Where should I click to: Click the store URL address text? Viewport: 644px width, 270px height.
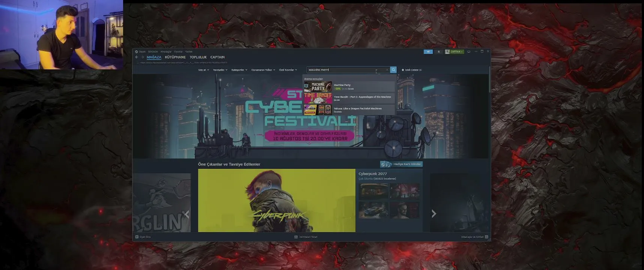[184, 63]
